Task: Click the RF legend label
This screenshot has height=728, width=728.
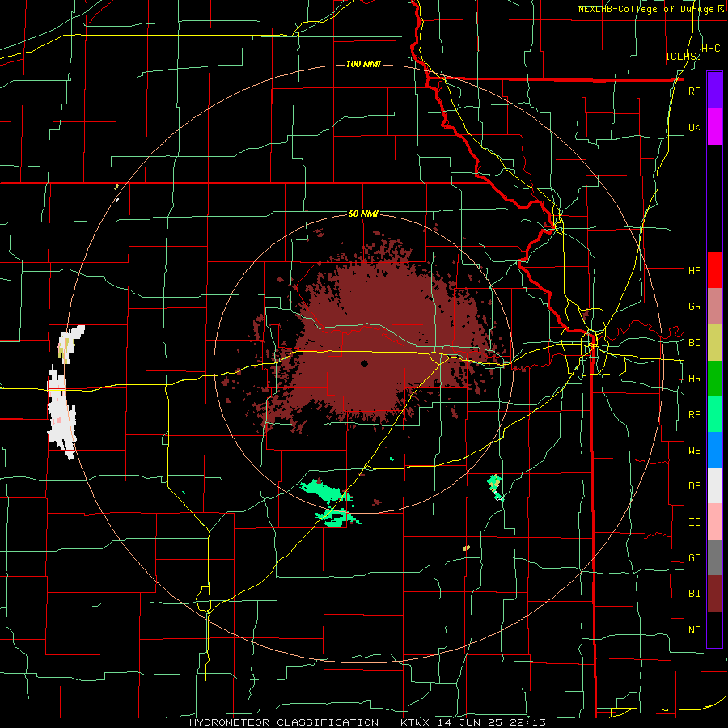Action: coord(694,91)
